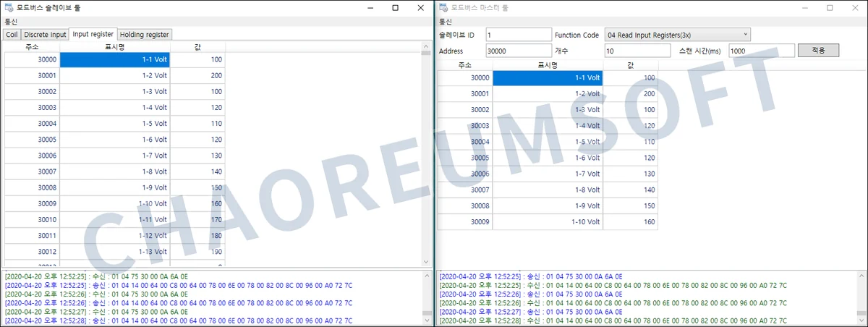Click scroll-up arrow of slave log scrollbar
868x327 pixels.
[426, 276]
